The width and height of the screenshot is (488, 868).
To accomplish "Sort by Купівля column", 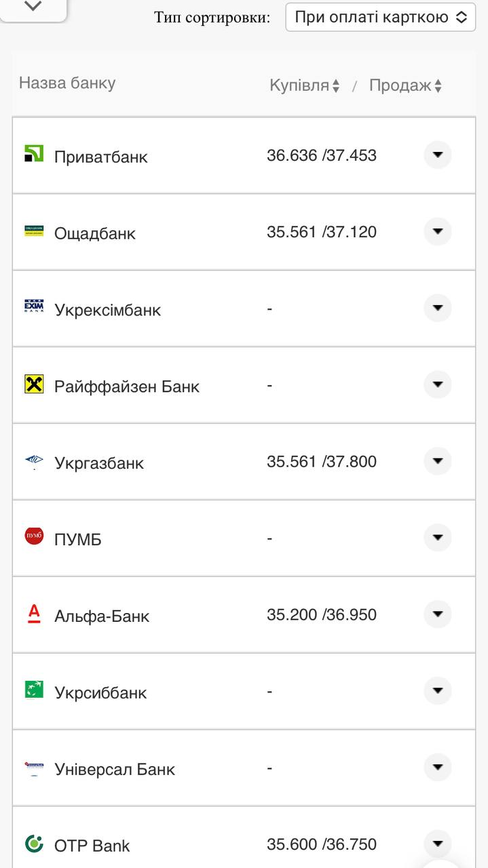I will (x=305, y=85).
